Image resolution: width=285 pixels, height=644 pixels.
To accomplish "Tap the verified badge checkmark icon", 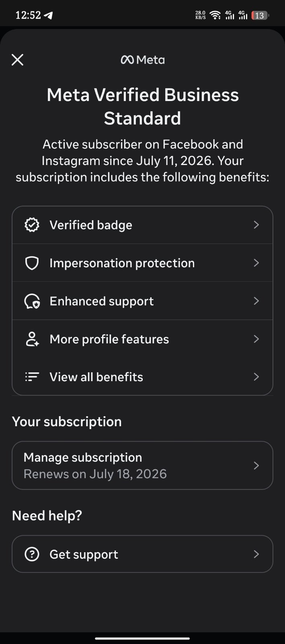I will click(x=32, y=225).
